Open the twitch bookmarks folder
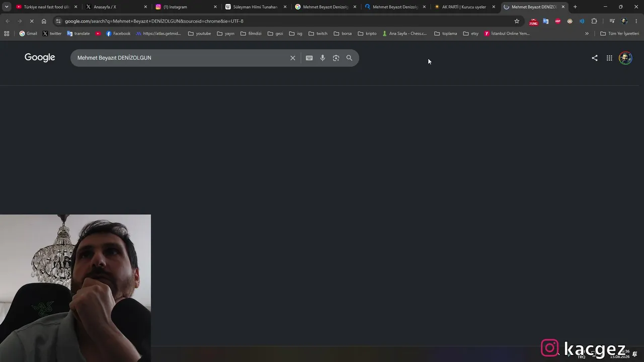 pos(317,34)
